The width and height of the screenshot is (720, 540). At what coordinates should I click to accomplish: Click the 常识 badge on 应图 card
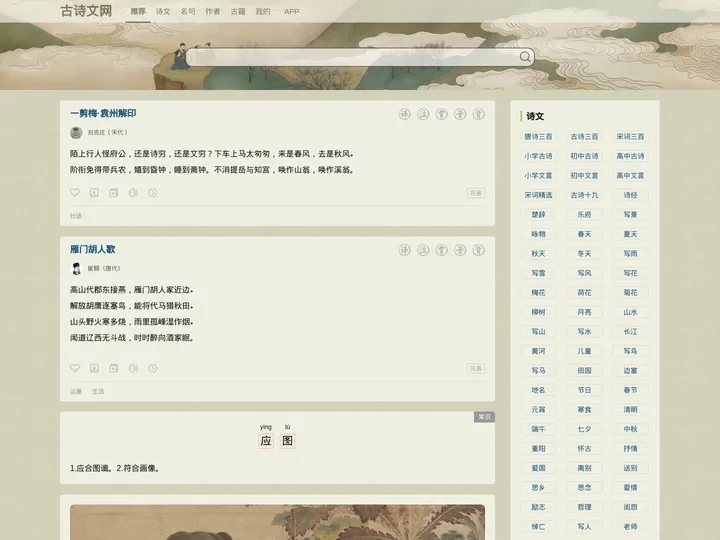(x=484, y=416)
